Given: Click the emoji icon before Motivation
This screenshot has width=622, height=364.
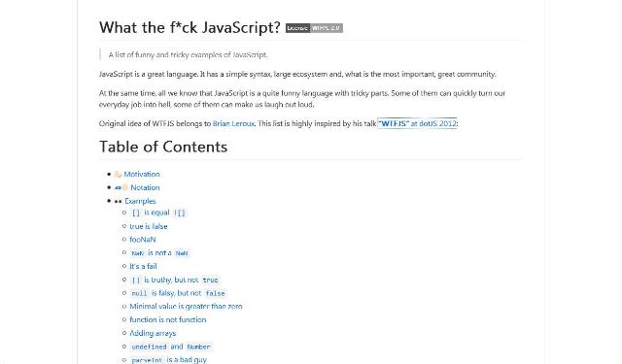Looking at the screenshot, I should 118,175.
